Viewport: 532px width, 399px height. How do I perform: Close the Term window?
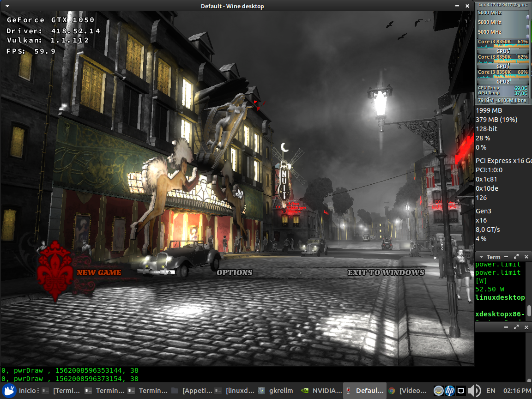[526, 257]
